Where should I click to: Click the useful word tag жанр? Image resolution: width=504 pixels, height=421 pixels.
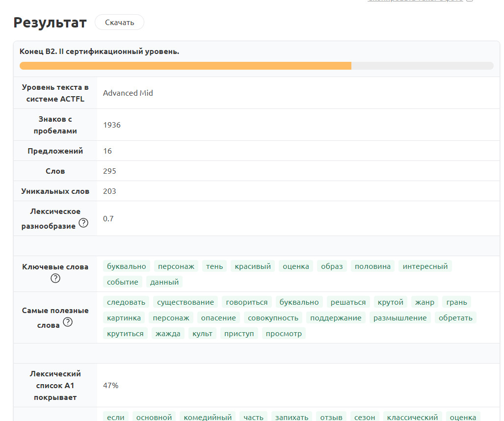[424, 302]
